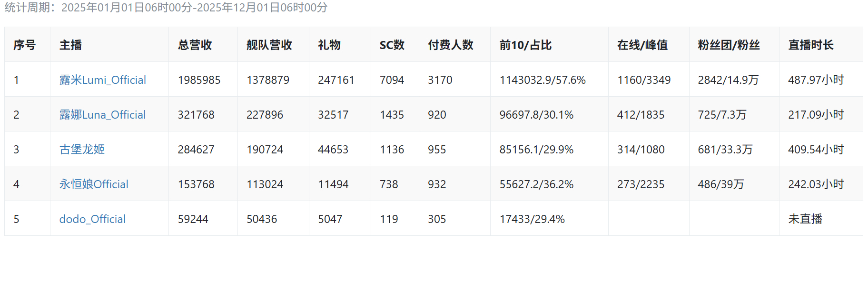Click the 未直播 status cell

coord(805,219)
